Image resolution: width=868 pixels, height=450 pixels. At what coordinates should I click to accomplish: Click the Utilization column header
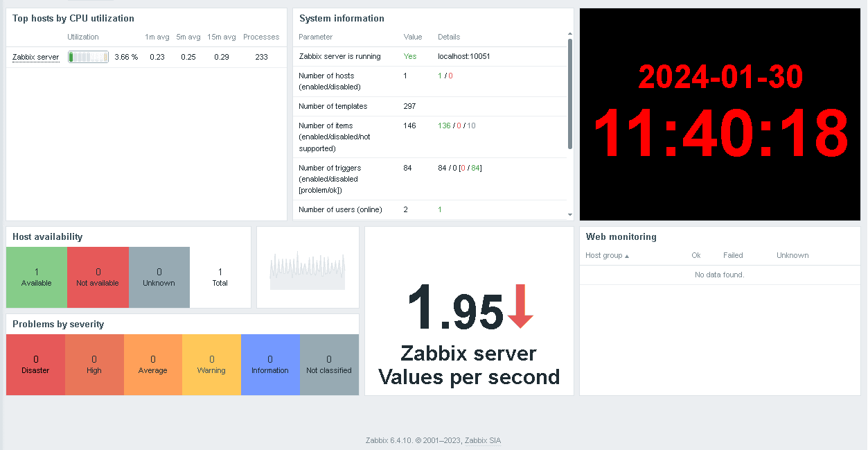83,37
